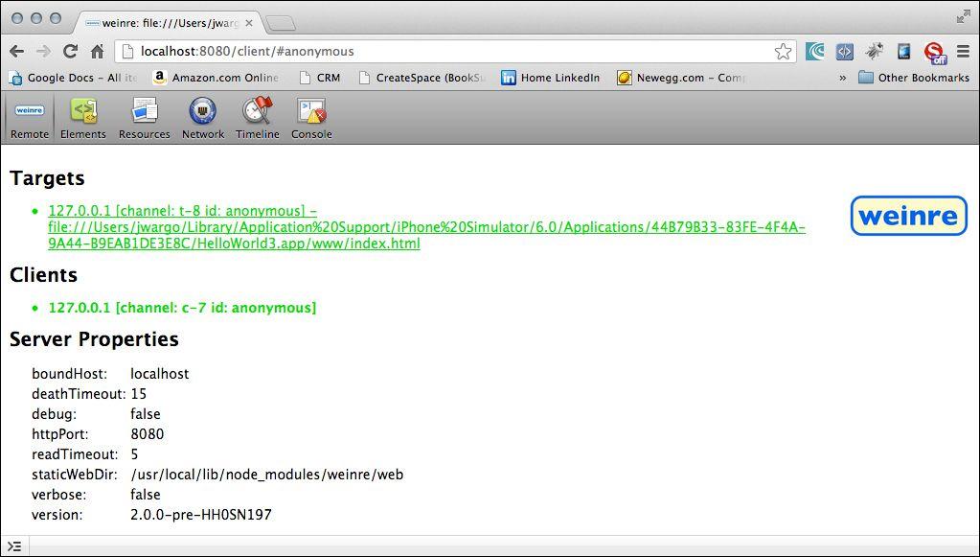Click the weinre logo image

(x=907, y=216)
